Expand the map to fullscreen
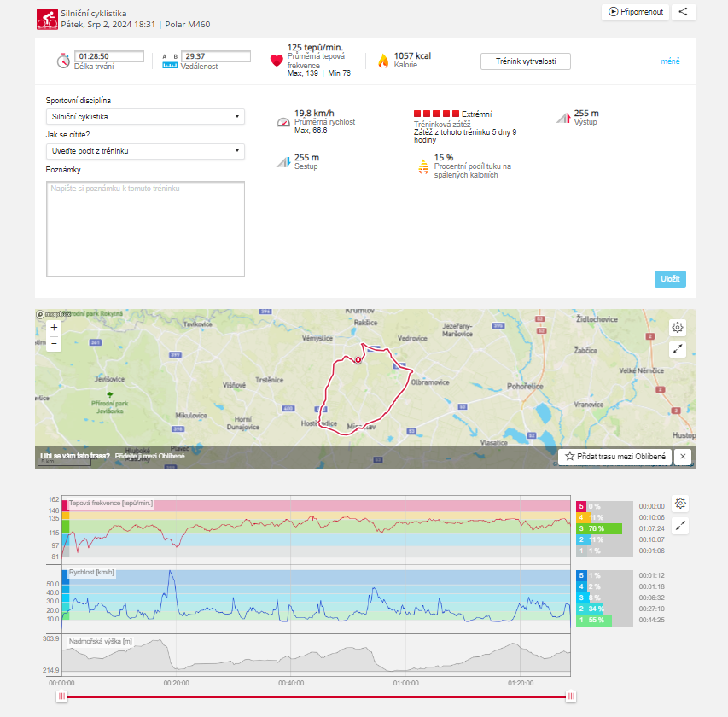This screenshot has height=717, width=728. [678, 349]
